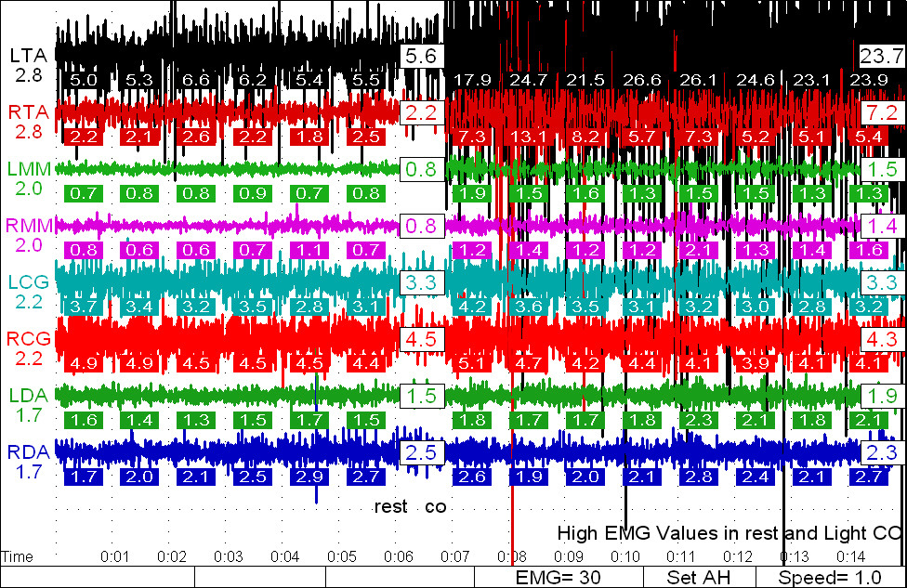The image size is (907, 588).
Task: Click the Set AH status bar button
Action: click(x=699, y=577)
